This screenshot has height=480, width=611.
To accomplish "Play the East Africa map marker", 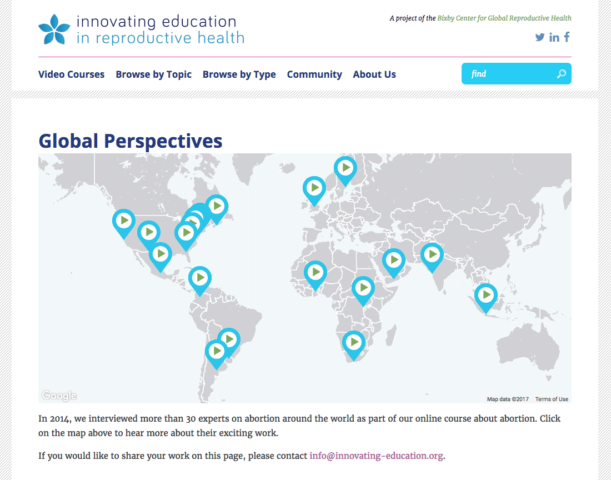I will tap(363, 291).
